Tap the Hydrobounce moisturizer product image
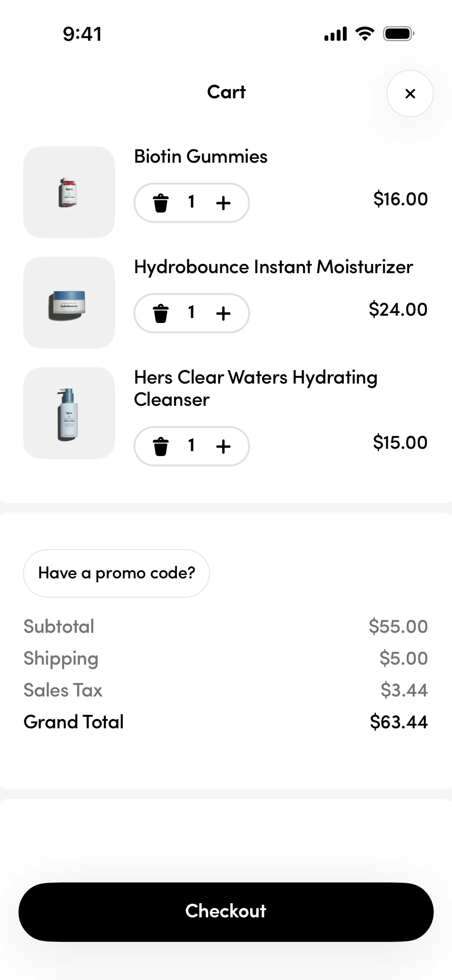452x980 pixels. (69, 302)
